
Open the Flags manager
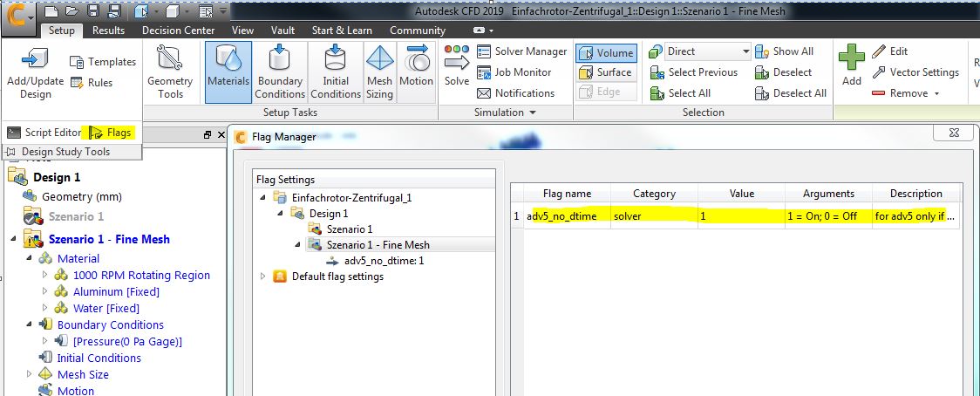click(x=111, y=132)
